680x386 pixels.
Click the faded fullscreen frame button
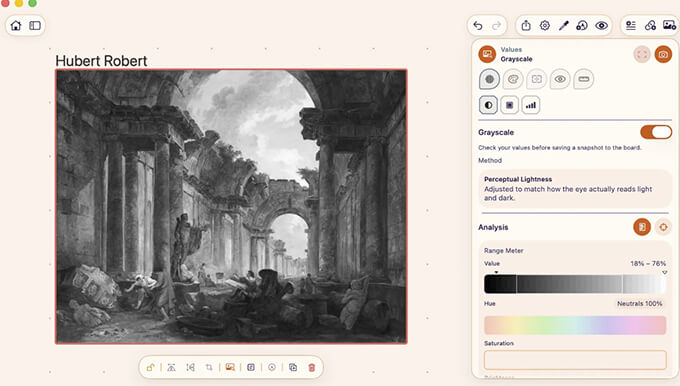point(642,54)
